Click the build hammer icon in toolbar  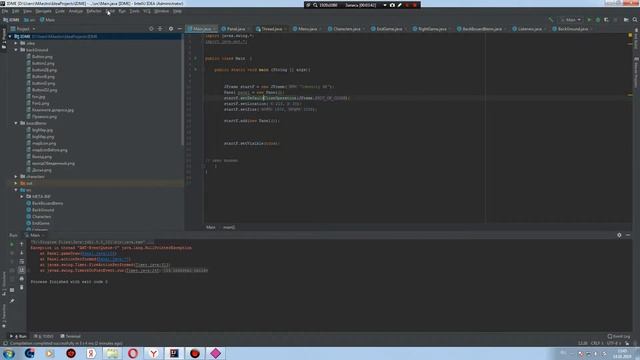(551, 20)
